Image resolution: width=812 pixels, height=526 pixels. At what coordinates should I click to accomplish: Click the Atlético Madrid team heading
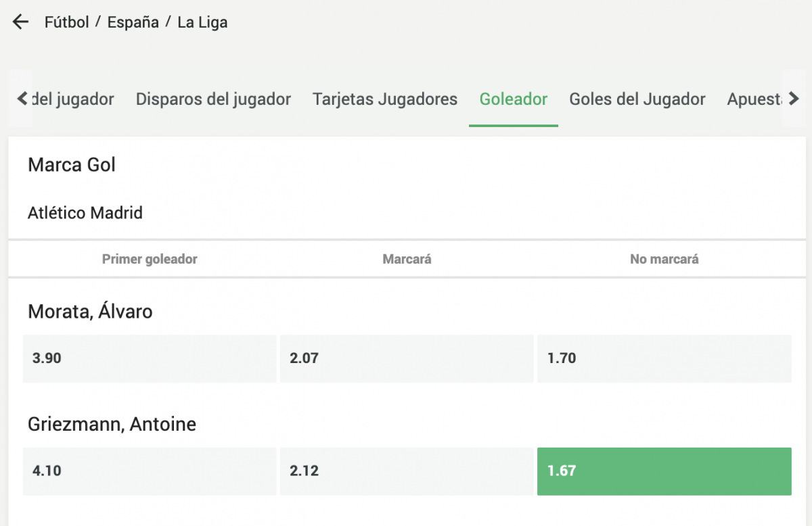tap(85, 214)
